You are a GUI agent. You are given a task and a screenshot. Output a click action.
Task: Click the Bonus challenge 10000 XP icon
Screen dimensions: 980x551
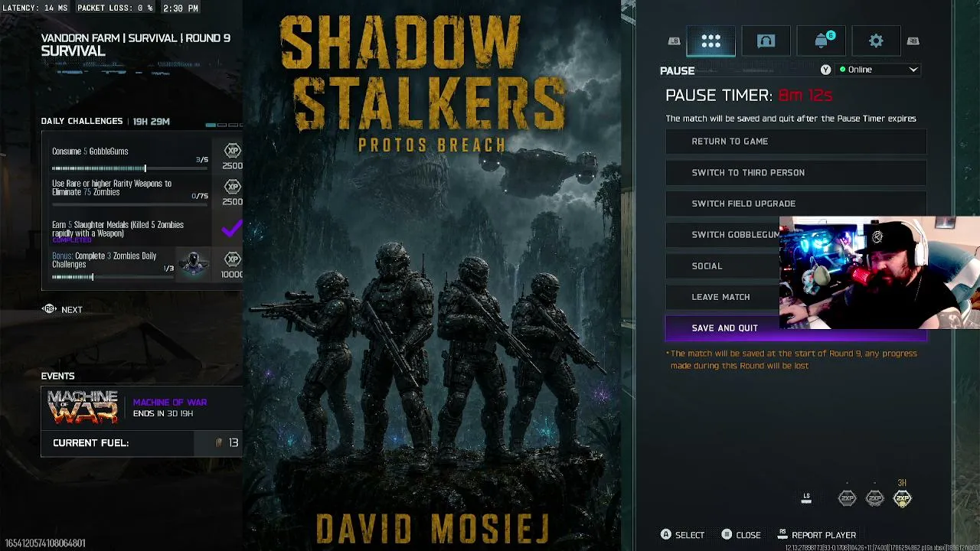[232, 259]
